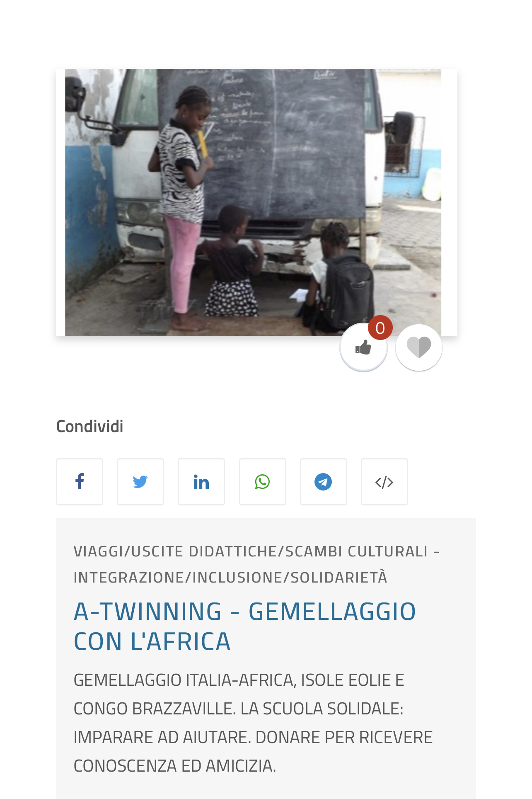Image resolution: width=532 pixels, height=799 pixels.
Task: Share via the Twitter bird icon
Action: [140, 482]
